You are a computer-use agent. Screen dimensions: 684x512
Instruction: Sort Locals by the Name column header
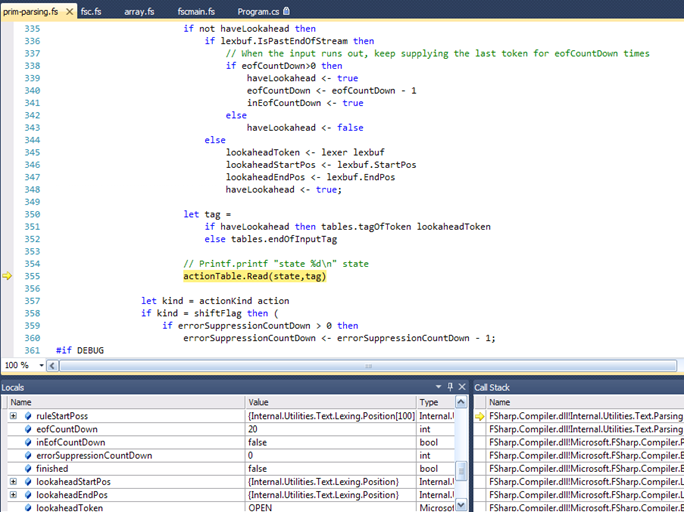pyautogui.click(x=127, y=402)
